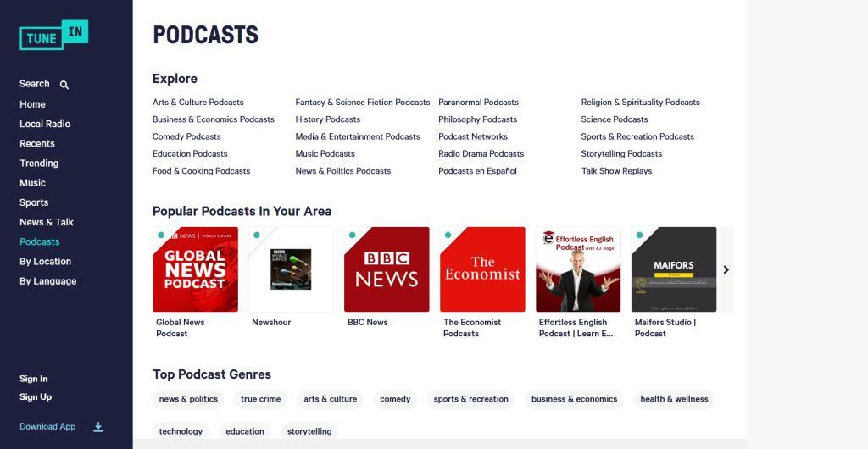Open Home in the sidebar
Viewport: 868px width, 449px height.
click(32, 104)
